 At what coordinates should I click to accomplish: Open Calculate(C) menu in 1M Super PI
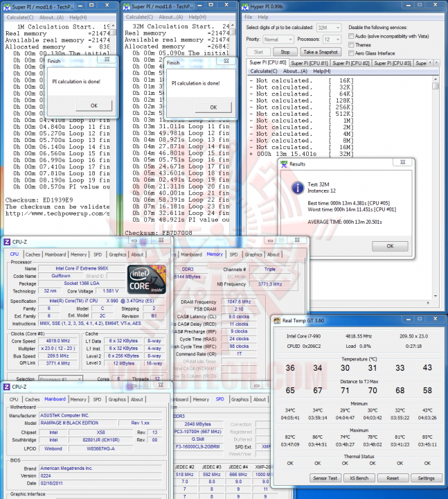point(20,17)
